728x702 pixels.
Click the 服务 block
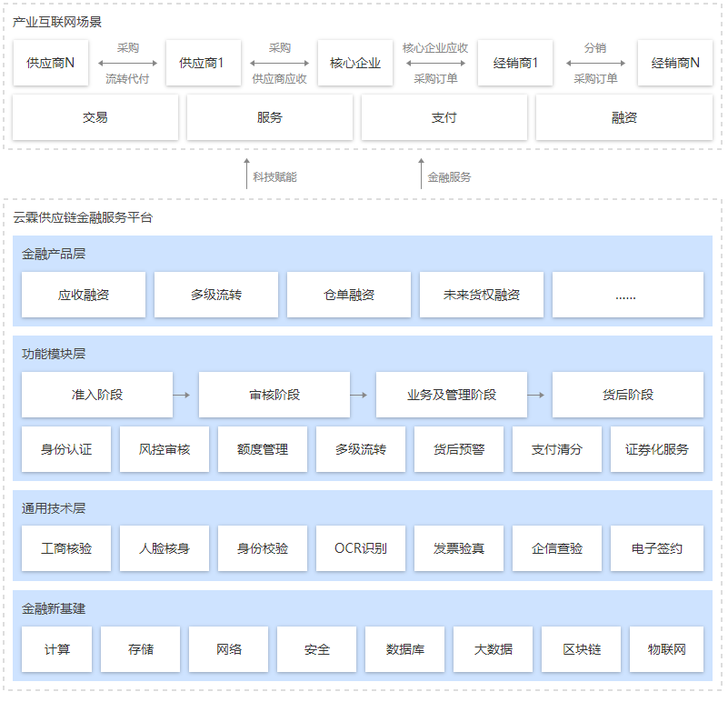tap(270, 117)
